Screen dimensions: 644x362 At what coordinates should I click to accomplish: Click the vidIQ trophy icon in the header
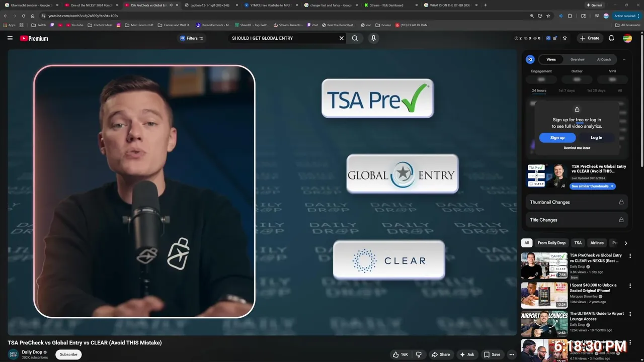pyautogui.click(x=565, y=38)
